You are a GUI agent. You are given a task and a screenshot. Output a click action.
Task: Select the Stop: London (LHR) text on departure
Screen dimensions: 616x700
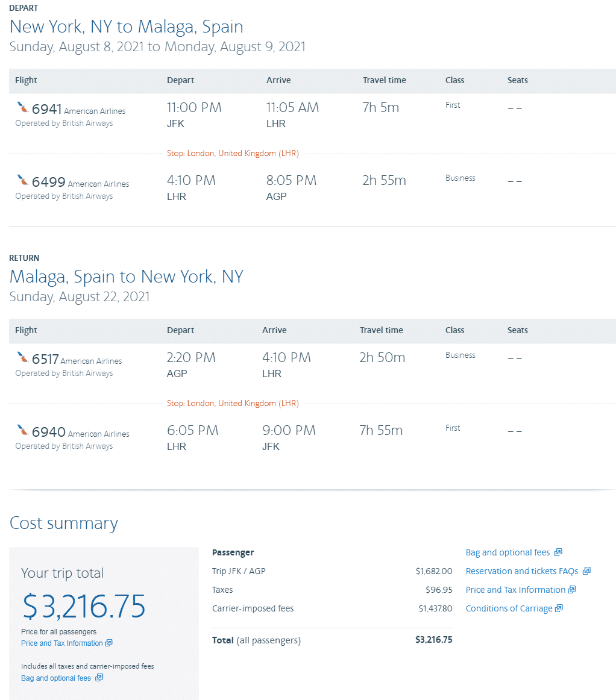233,153
